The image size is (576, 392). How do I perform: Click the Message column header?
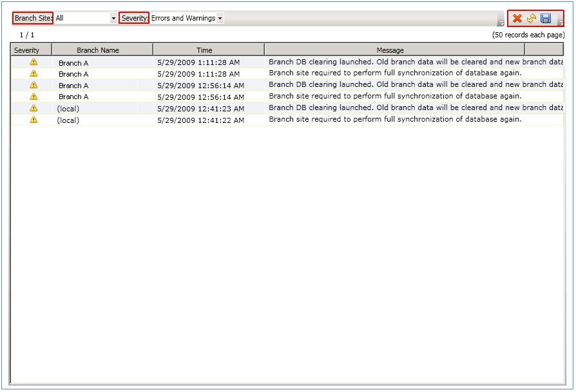(390, 50)
